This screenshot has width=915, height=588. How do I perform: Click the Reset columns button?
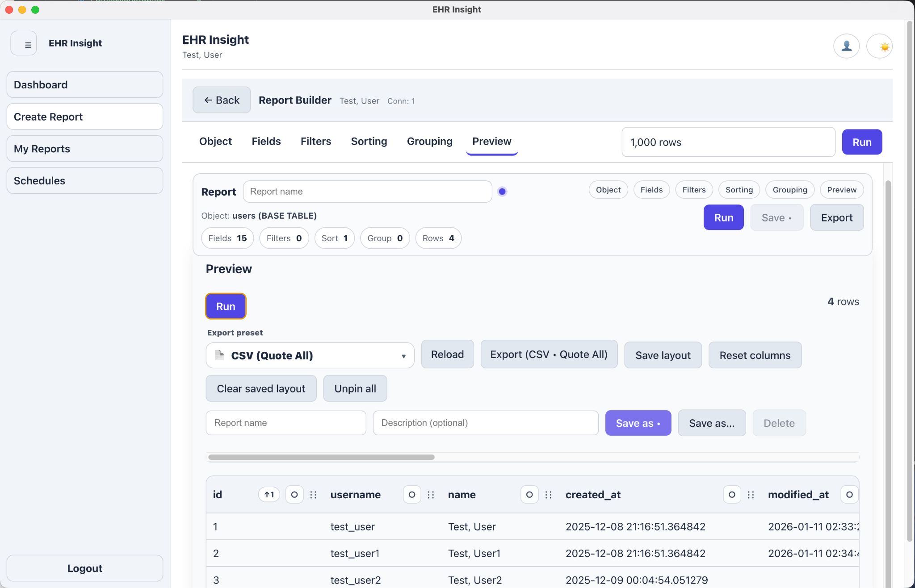point(755,355)
